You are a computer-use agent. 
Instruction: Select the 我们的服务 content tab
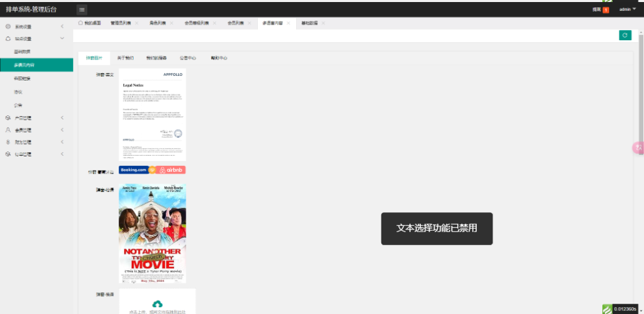coord(156,58)
